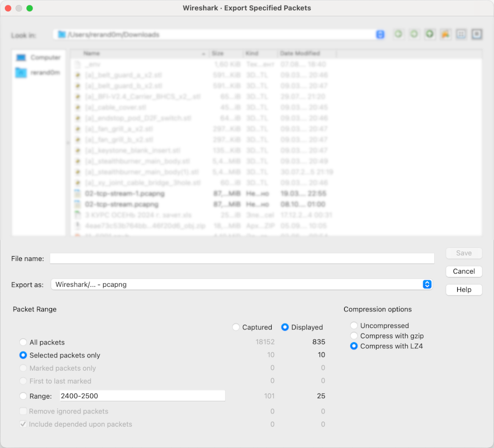Open the Look in path dropdown
494x448 pixels.
[380, 35]
